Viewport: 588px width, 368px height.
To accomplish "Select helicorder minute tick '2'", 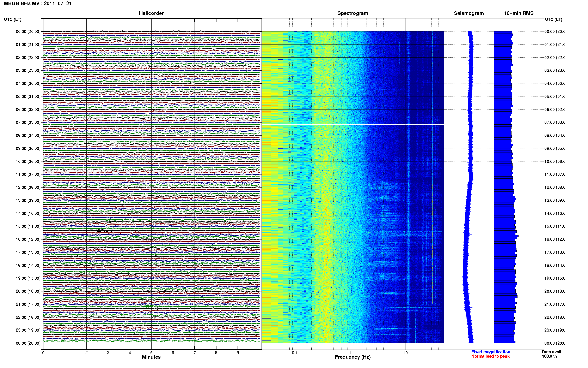I will pyautogui.click(x=87, y=353).
